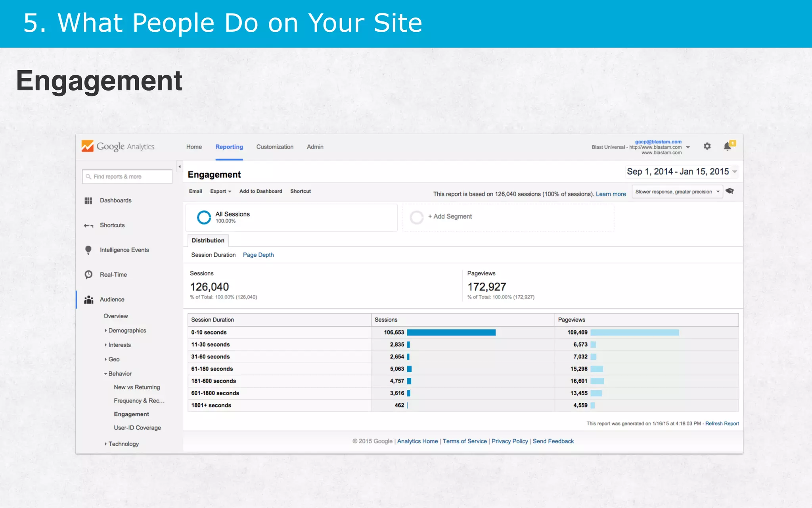Select the All Sessions segment circle

(204, 217)
